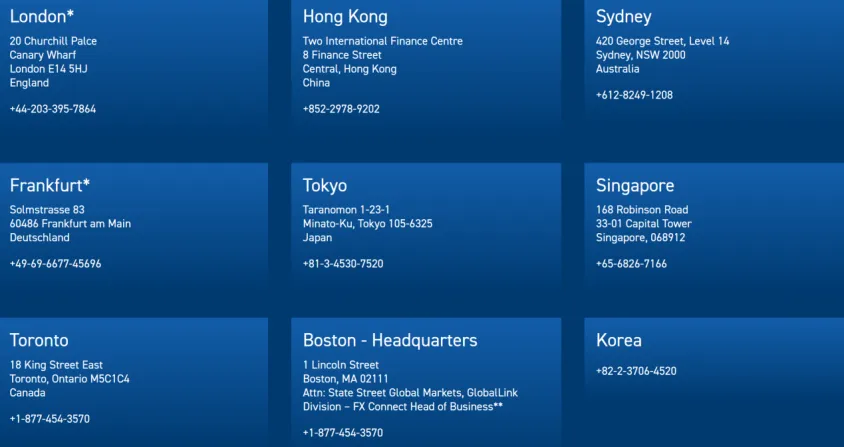This screenshot has height=447, width=844.
Task: Click the Attn: State Street Global Markets line
Action: pyautogui.click(x=410, y=393)
